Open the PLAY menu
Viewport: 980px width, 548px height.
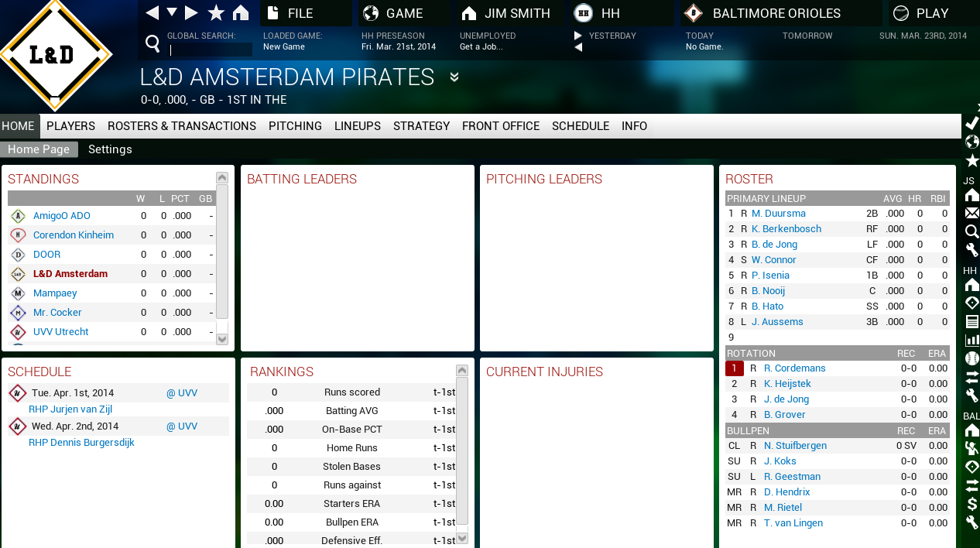(931, 13)
